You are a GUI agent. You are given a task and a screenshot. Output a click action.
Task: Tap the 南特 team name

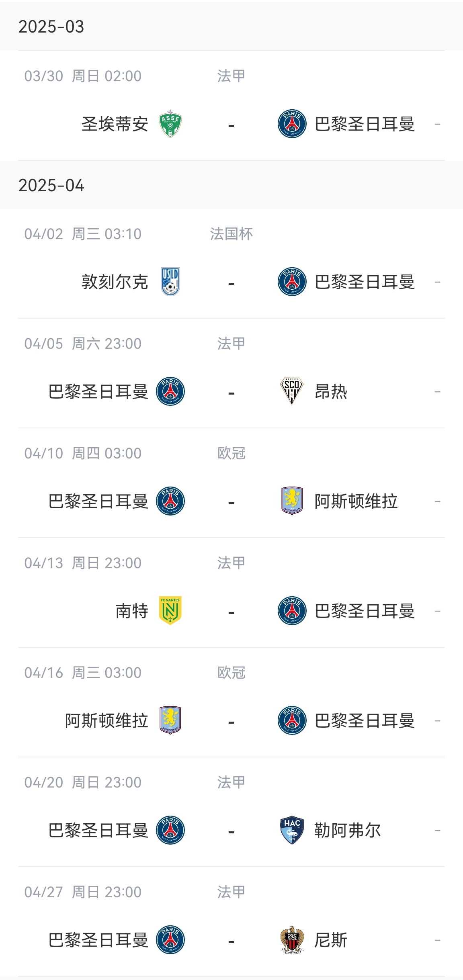pyautogui.click(x=132, y=611)
